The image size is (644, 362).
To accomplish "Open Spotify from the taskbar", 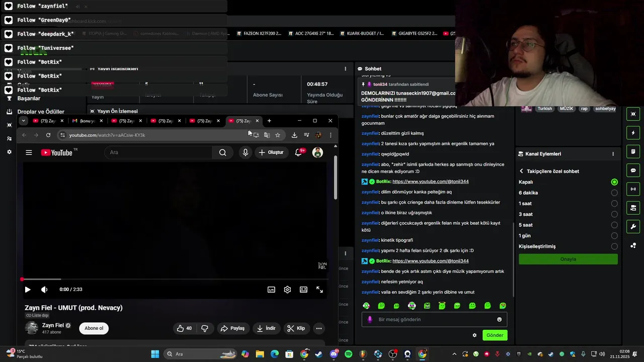I will tap(349, 354).
